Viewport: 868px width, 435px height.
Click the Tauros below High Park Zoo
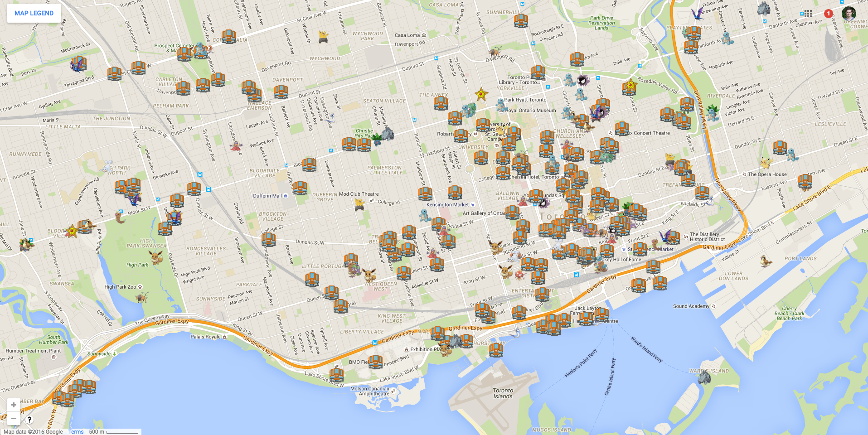coord(142,297)
